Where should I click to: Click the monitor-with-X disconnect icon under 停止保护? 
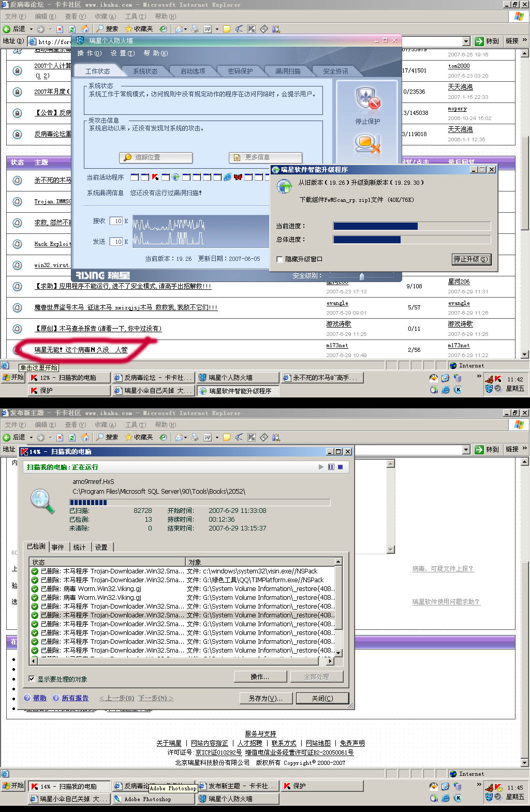click(x=368, y=144)
